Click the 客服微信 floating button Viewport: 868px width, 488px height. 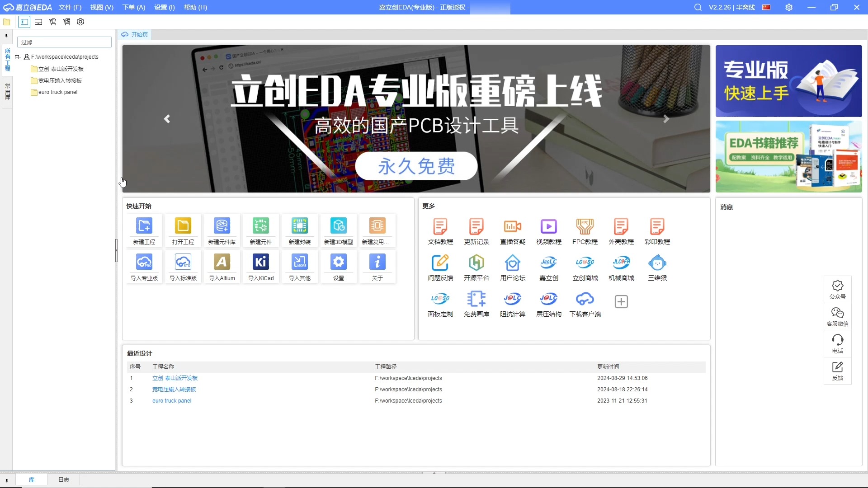[x=837, y=317]
